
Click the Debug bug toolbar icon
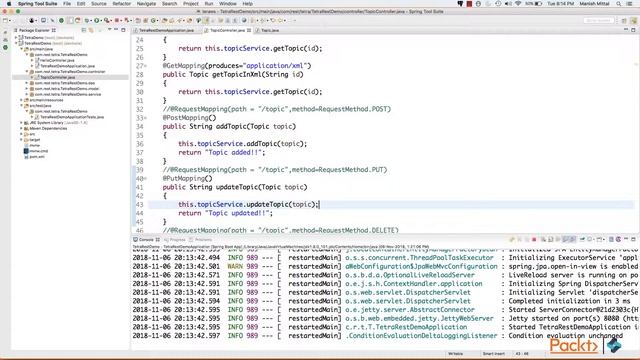pos(87,20)
